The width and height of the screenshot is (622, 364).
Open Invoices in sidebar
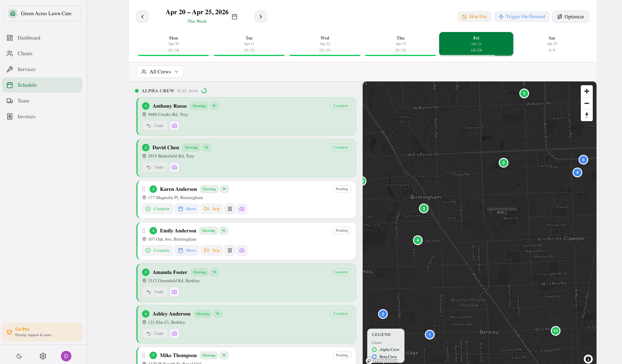26,116
